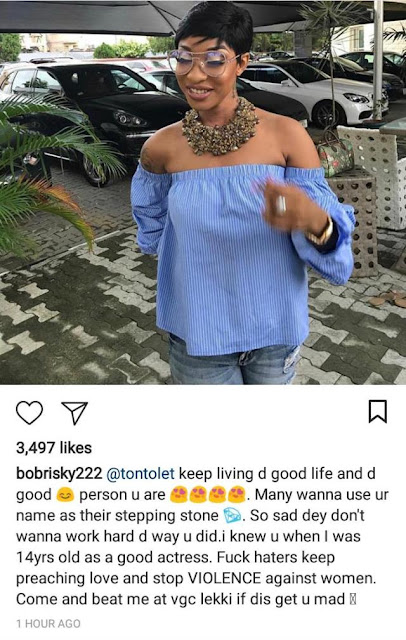
Task: Click the last heart-eyes emoji in caption
Action: tap(237, 495)
